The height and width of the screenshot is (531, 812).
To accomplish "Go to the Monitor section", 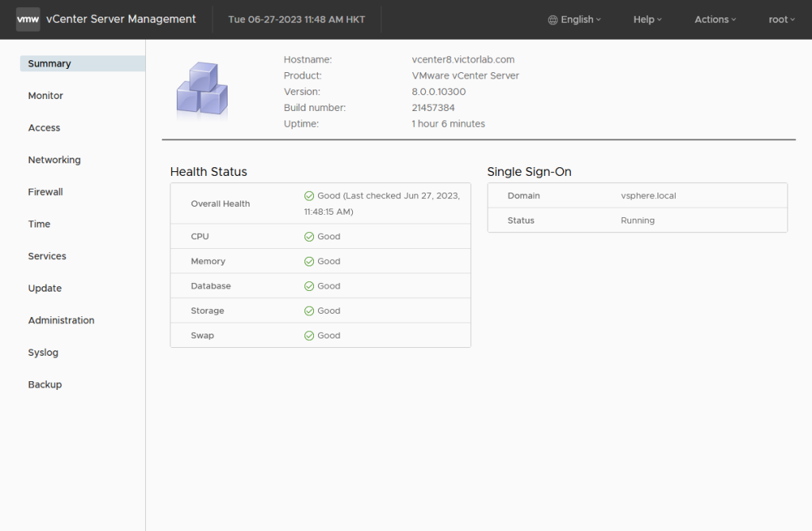I will pos(46,96).
